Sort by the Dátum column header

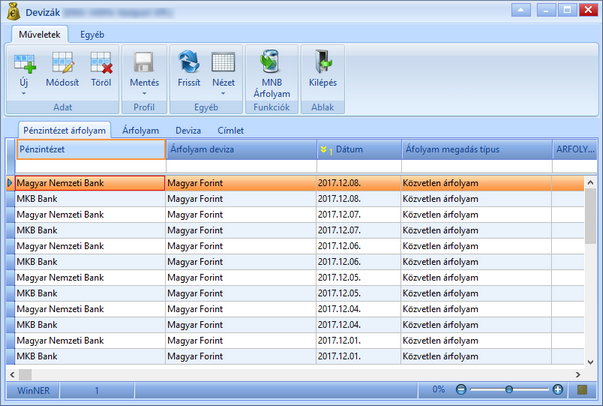pos(359,149)
